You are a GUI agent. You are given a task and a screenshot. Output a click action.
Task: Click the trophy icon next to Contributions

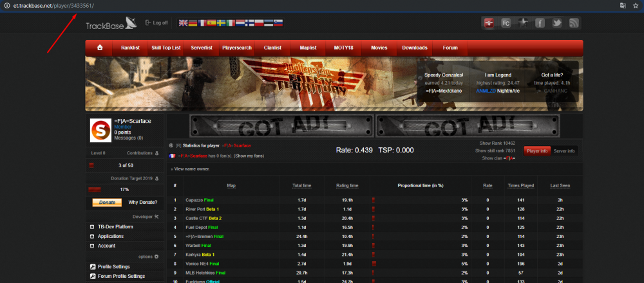tap(156, 153)
